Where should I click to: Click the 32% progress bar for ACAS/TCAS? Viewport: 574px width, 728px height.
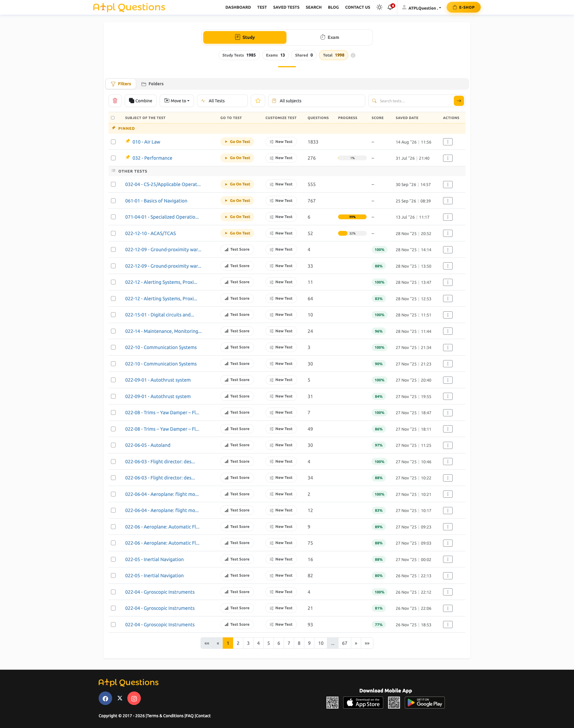(x=352, y=233)
